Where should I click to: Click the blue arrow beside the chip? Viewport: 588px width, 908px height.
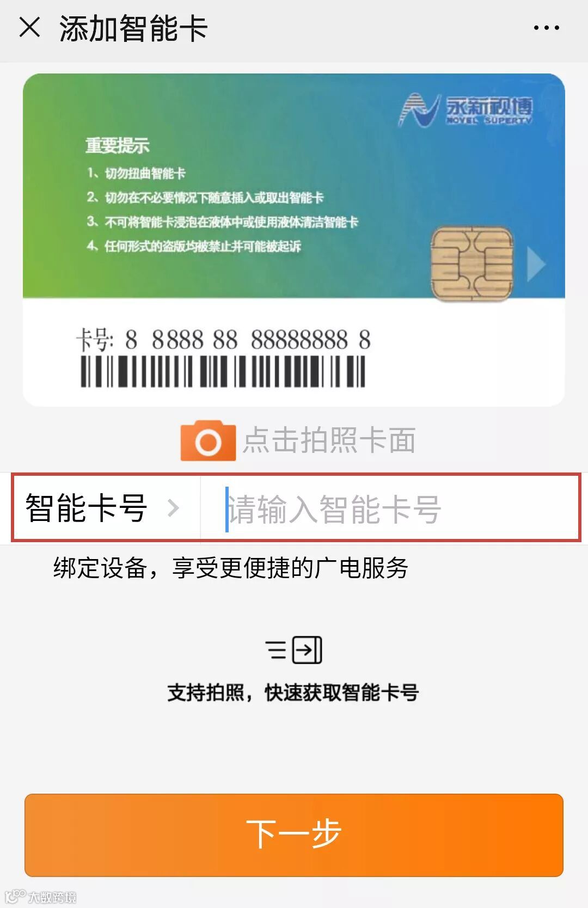click(x=537, y=264)
